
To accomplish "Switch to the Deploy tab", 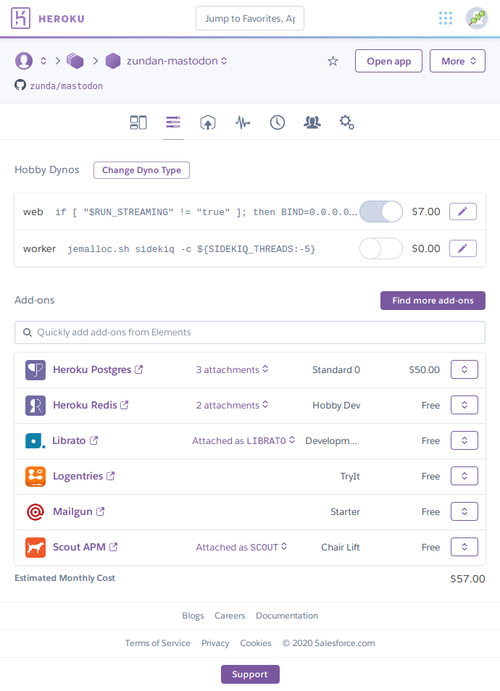I will pyautogui.click(x=208, y=122).
